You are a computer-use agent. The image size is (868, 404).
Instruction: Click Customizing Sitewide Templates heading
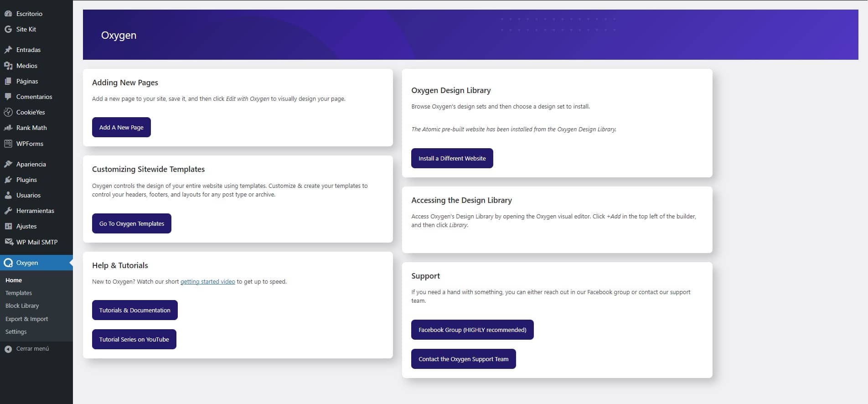point(148,169)
